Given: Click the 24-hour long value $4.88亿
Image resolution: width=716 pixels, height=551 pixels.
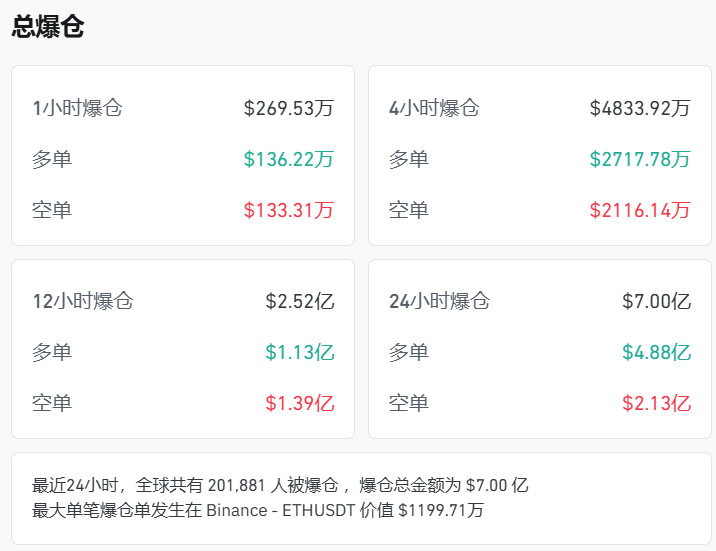Looking at the screenshot, I should (656, 352).
